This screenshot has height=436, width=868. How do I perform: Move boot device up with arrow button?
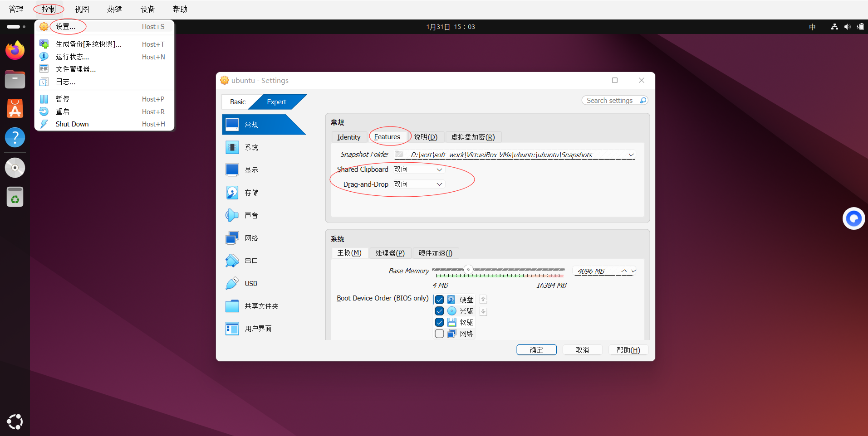(483, 299)
